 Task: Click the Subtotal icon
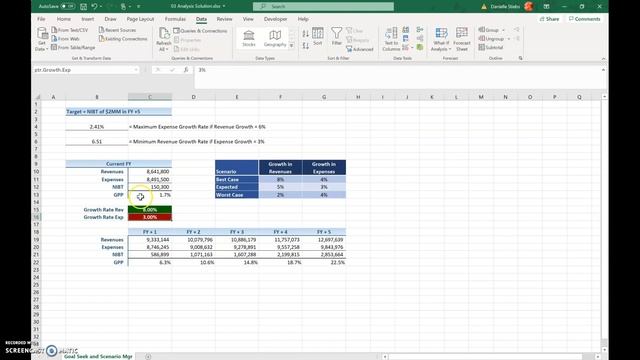[491, 47]
